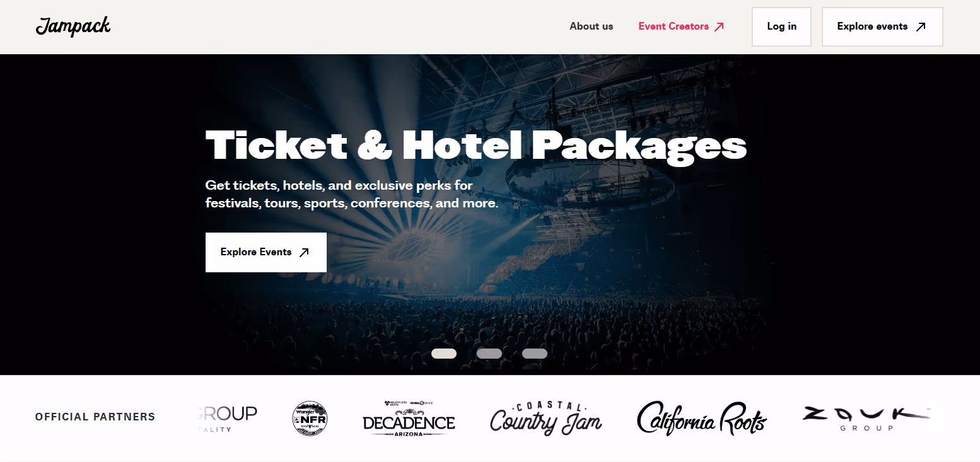Click the Wrangler NFR partner logo

[x=310, y=418]
